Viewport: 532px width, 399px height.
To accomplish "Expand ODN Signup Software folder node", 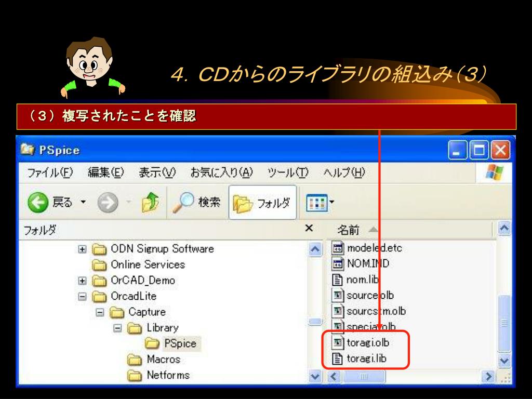I will click(x=82, y=249).
